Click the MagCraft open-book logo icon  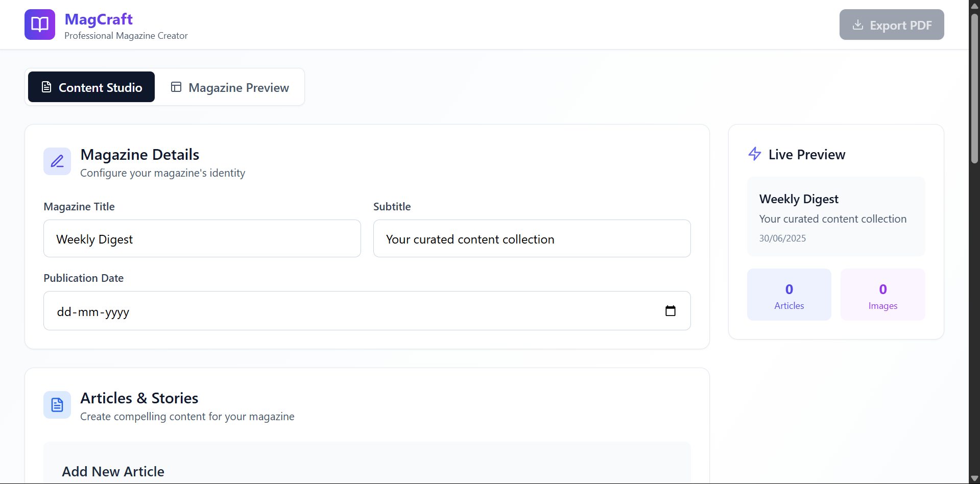point(40,25)
